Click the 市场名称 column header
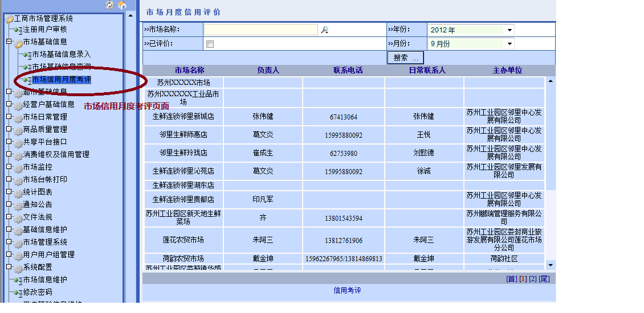 [x=189, y=71]
